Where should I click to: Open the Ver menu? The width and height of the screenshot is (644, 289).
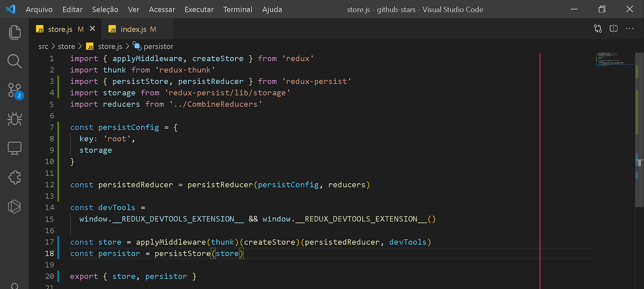(134, 9)
